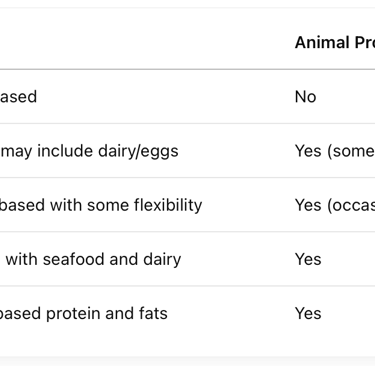Click the word 'fats' in last row
This screenshot has width=375, height=366.
point(154,313)
